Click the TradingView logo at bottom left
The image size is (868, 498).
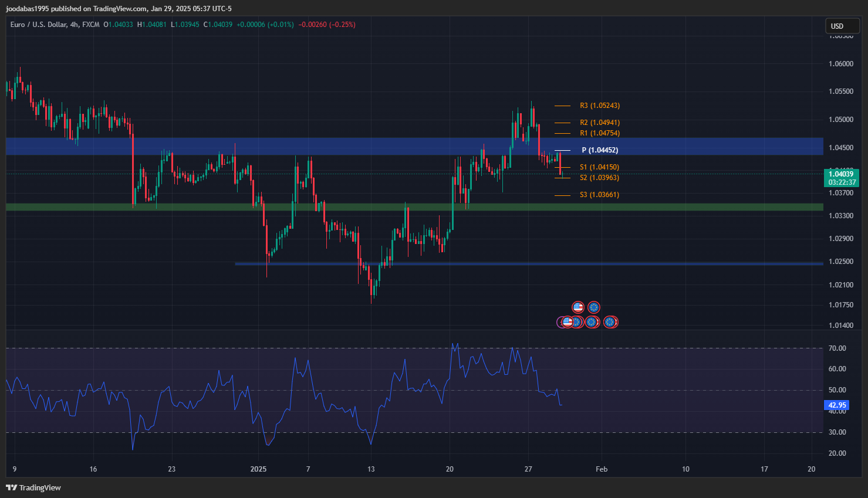[33, 487]
